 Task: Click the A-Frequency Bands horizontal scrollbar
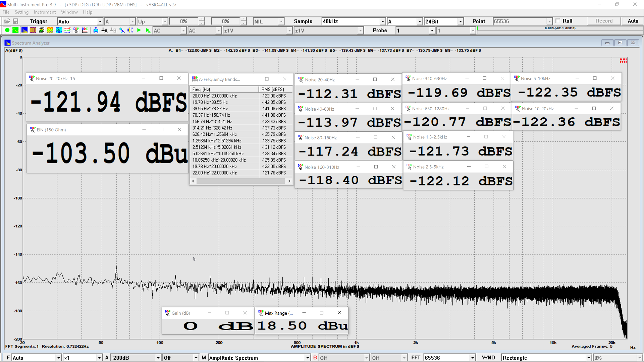coord(240,181)
